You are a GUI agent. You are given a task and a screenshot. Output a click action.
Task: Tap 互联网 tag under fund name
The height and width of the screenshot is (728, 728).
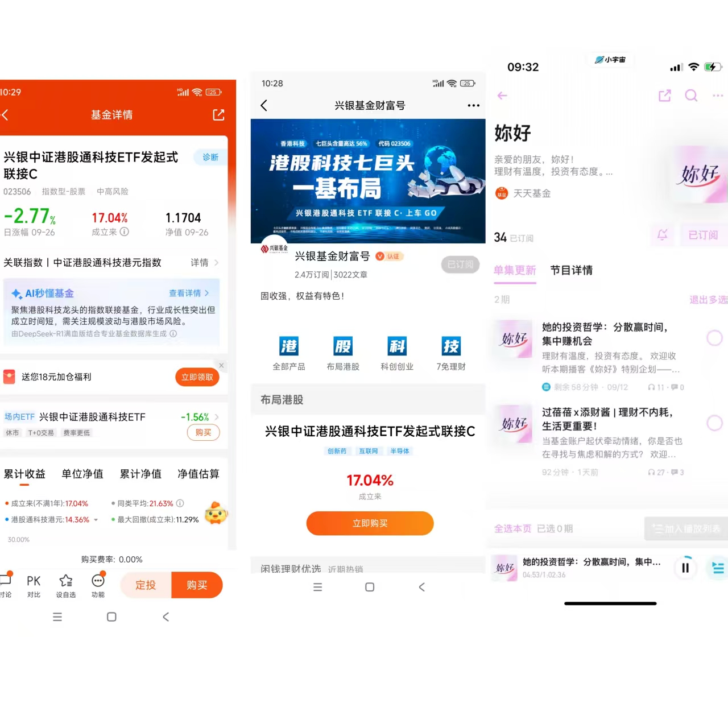pos(368,451)
